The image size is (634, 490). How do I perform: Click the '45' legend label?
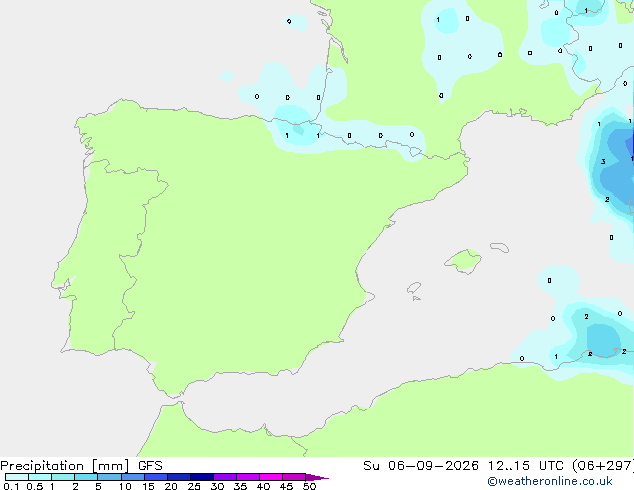tap(286, 486)
